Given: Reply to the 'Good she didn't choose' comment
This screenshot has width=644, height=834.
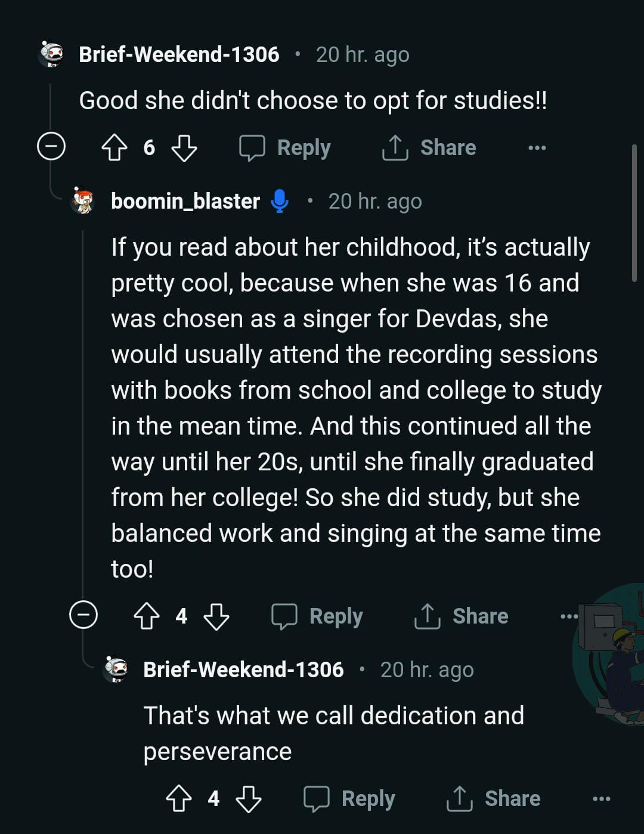Looking at the screenshot, I should point(286,148).
